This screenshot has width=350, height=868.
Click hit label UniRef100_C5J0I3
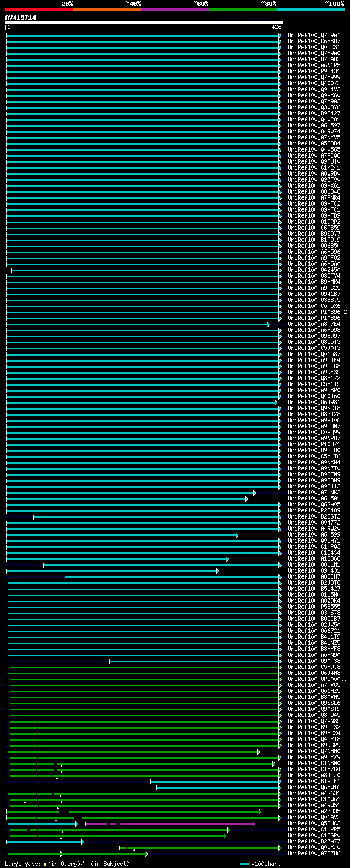point(314,348)
